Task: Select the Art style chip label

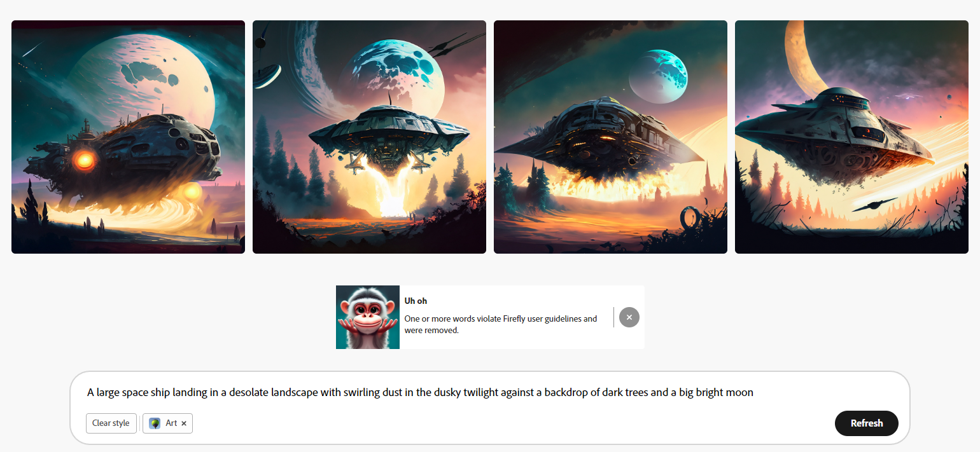Action: pyautogui.click(x=171, y=423)
